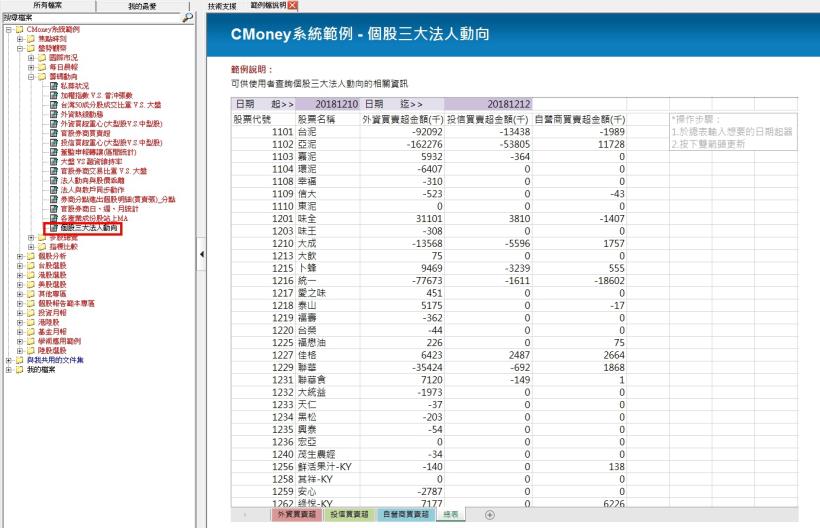Viewport: 820px width, 528px height.
Task: Click the document icon beside 個股三大法人動向
Action: pyautogui.click(x=53, y=228)
